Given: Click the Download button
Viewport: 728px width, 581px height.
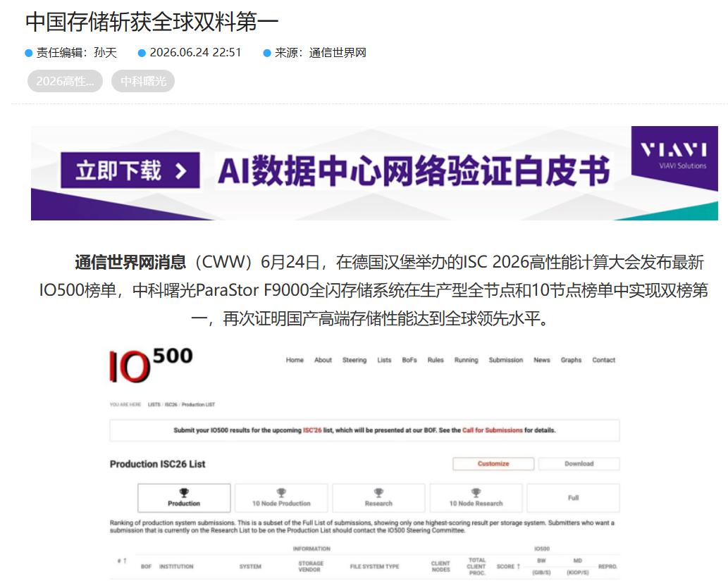Looking at the screenshot, I should click(579, 463).
